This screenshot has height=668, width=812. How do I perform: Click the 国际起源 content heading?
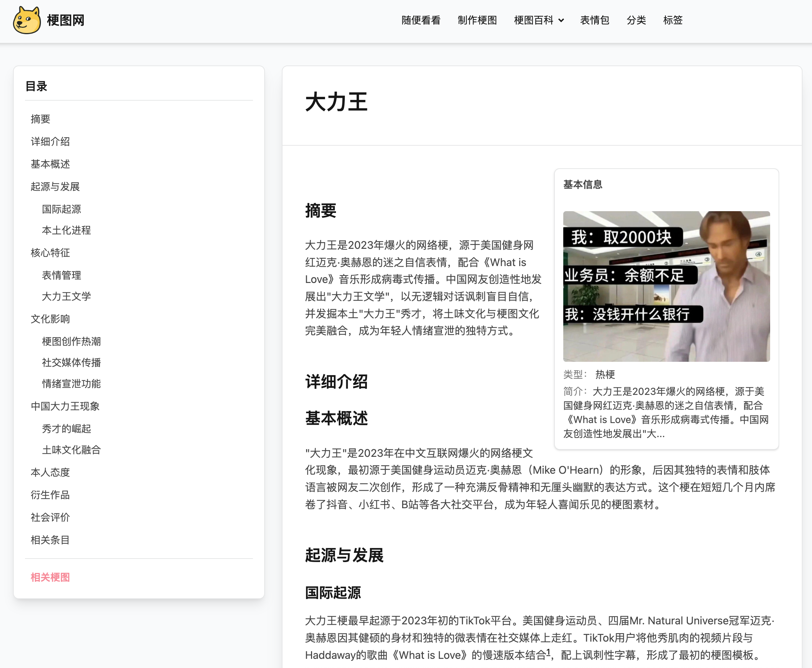coord(333,593)
